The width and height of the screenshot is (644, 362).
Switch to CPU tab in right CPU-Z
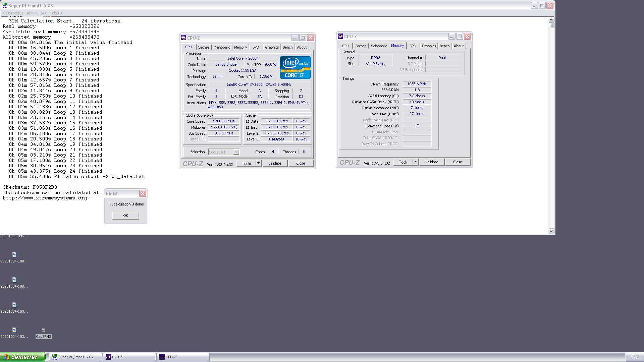pyautogui.click(x=346, y=46)
